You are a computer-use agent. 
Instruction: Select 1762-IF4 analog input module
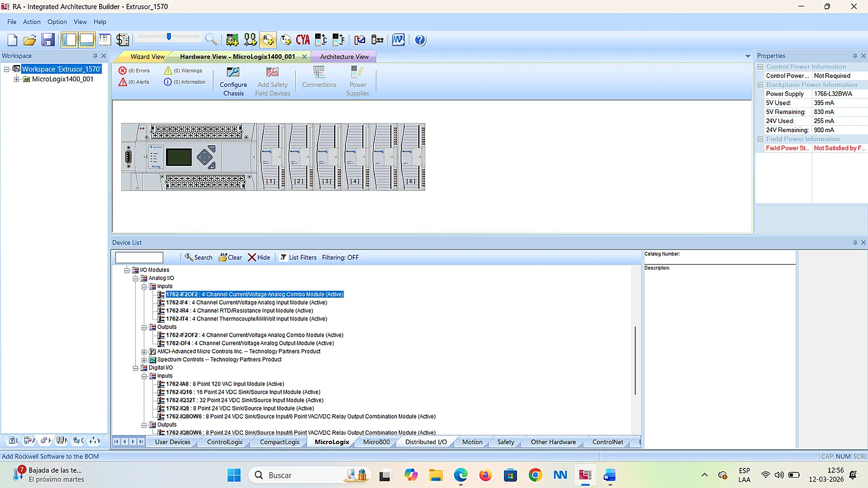point(246,303)
